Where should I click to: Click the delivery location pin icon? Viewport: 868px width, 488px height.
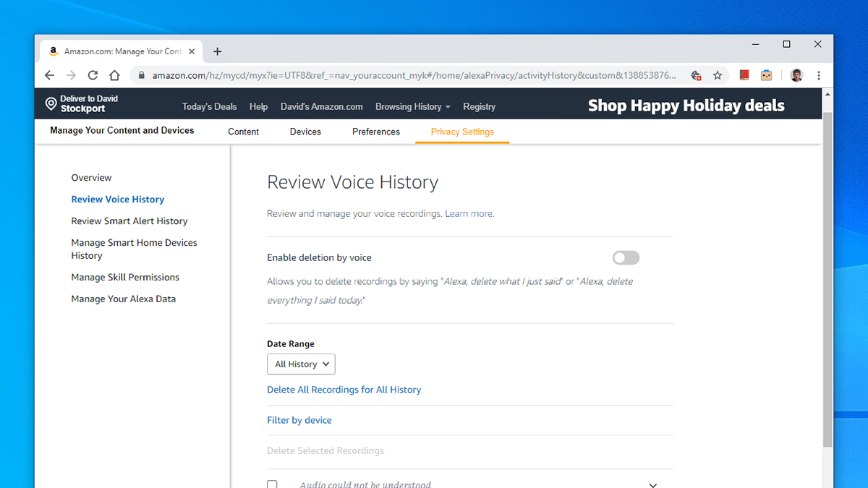point(51,104)
